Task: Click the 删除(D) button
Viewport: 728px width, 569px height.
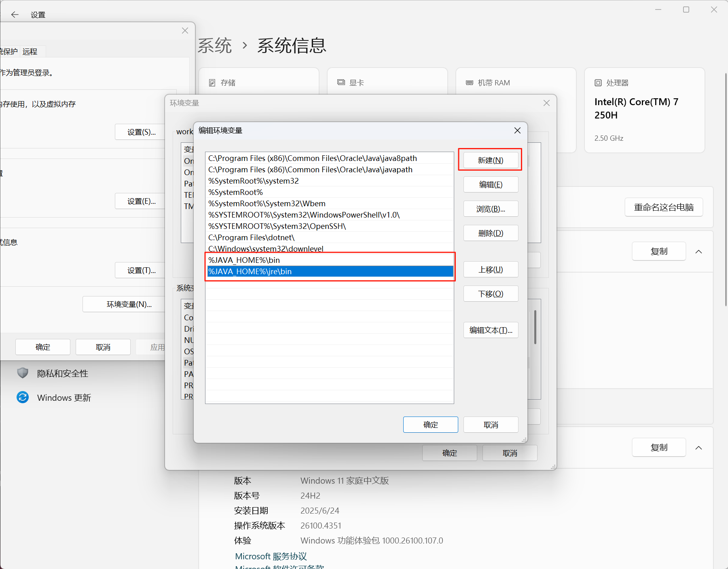Action: (491, 233)
